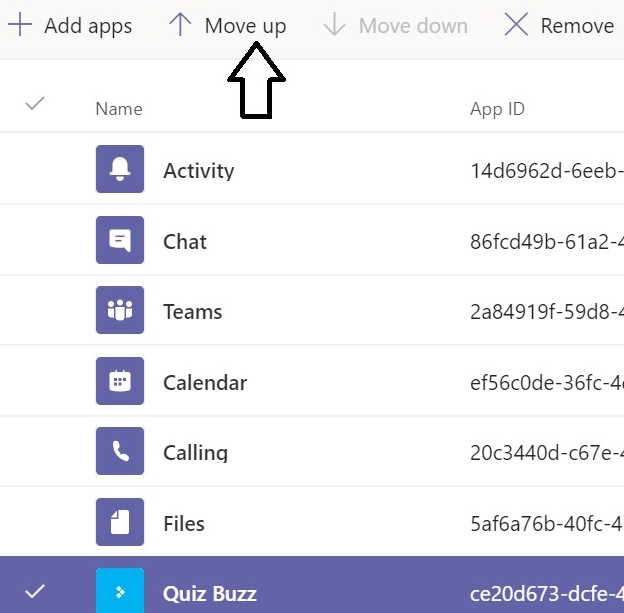This screenshot has width=624, height=613.
Task: Click the Move up arrow icon
Action: (180, 25)
